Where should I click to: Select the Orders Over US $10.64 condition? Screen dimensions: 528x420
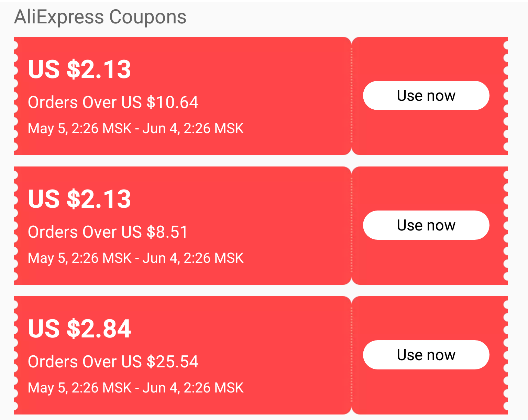click(113, 103)
